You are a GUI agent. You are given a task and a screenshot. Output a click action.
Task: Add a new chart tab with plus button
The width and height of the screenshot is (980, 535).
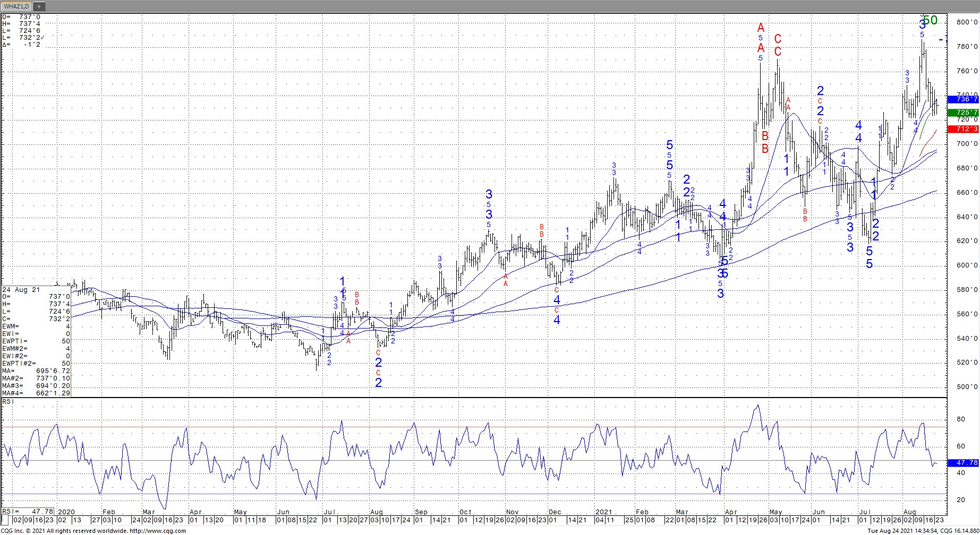(x=39, y=6)
